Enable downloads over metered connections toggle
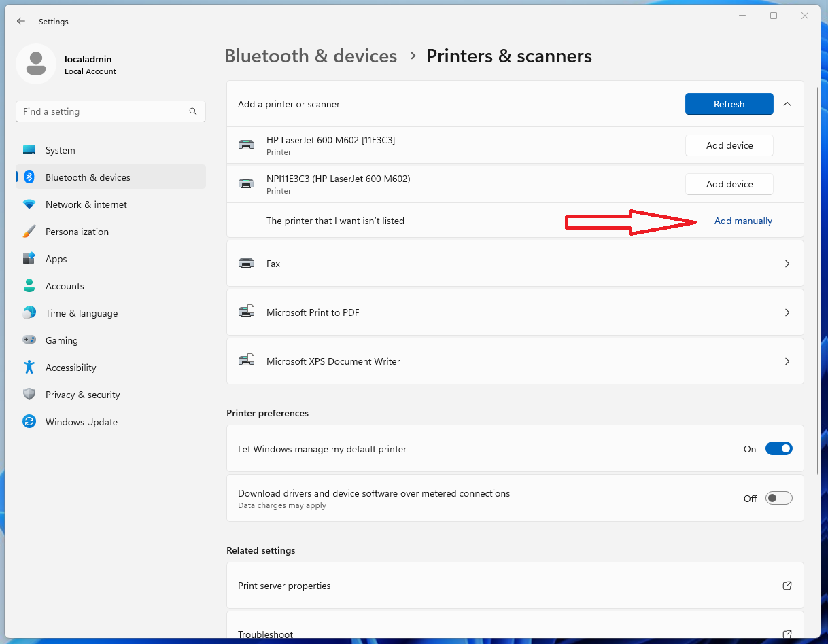This screenshot has width=828, height=644. (779, 499)
